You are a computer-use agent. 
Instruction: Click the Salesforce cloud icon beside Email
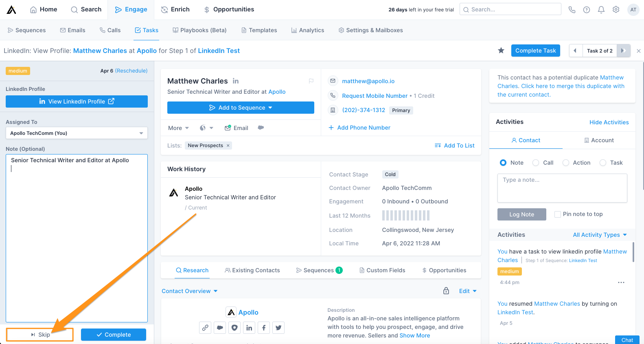pyautogui.click(x=261, y=128)
